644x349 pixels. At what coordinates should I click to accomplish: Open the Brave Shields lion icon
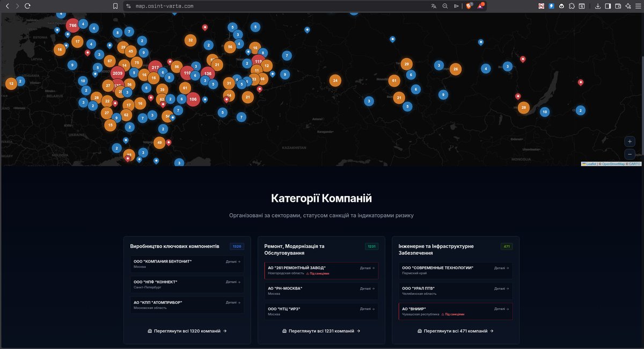coord(469,6)
